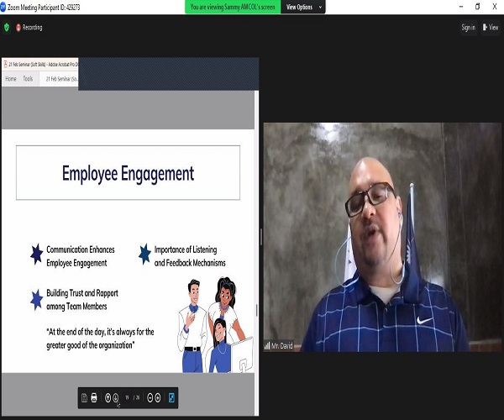Click the save file icon in PDF toolbar
Image resolution: width=504 pixels, height=420 pixels.
tap(84, 398)
